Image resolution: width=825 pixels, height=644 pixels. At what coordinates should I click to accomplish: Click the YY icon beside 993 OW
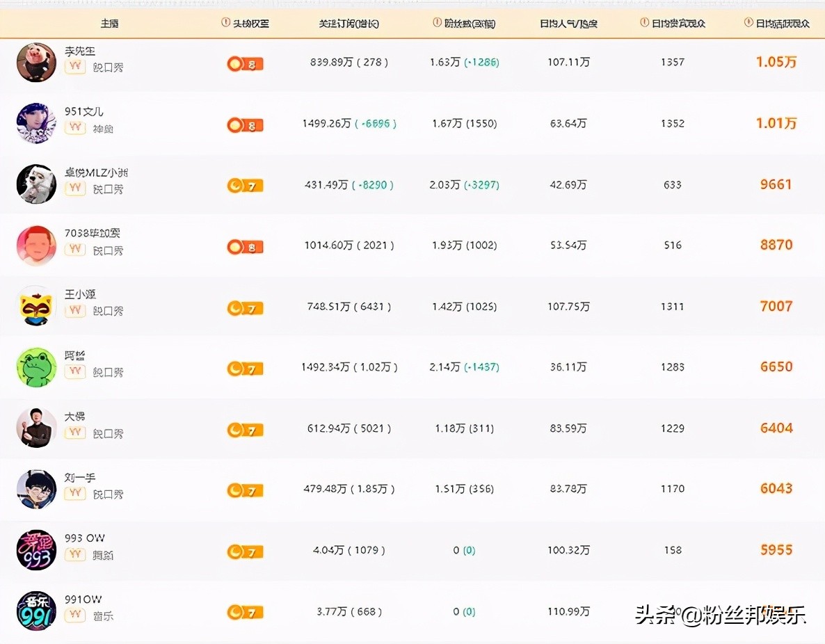75,554
